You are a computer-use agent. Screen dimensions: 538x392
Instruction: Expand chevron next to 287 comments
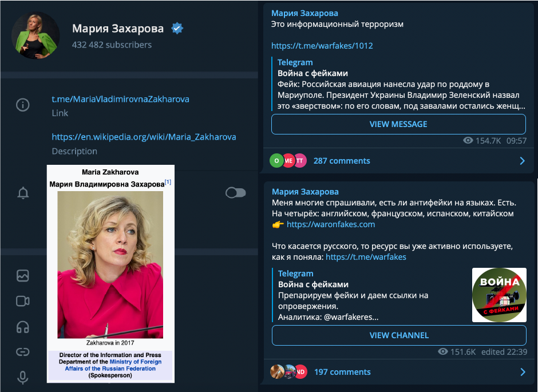pos(522,161)
